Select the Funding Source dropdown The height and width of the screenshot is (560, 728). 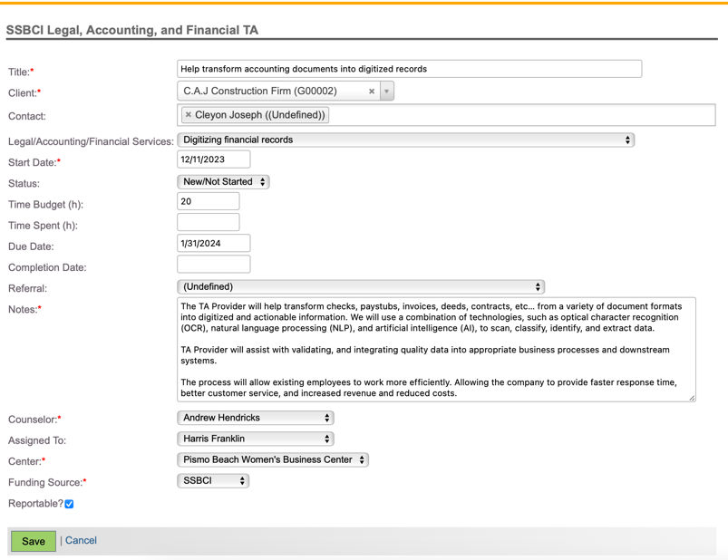(213, 481)
